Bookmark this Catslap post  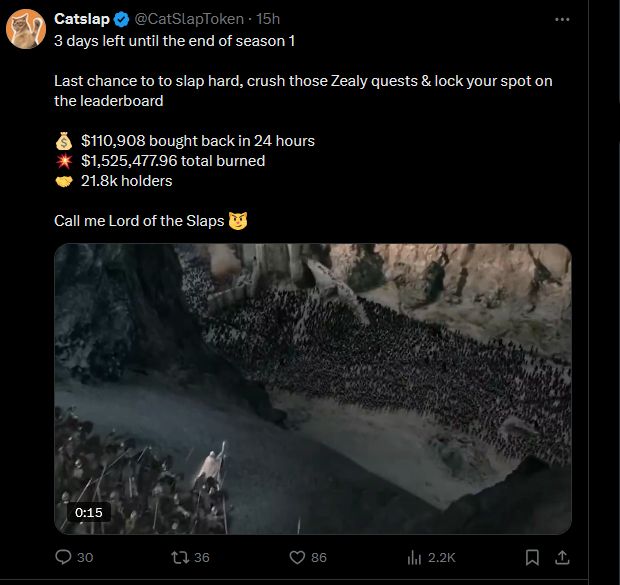pyautogui.click(x=532, y=557)
